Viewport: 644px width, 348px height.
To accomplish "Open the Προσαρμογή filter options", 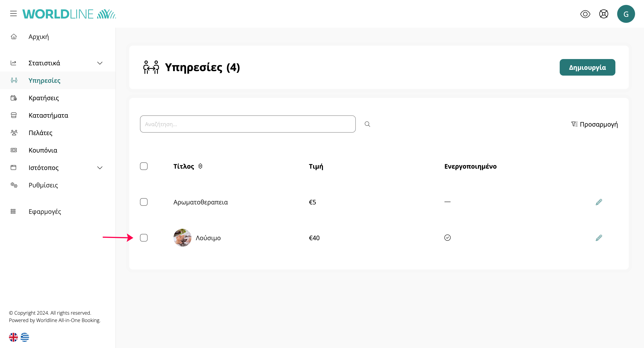I will click(595, 124).
